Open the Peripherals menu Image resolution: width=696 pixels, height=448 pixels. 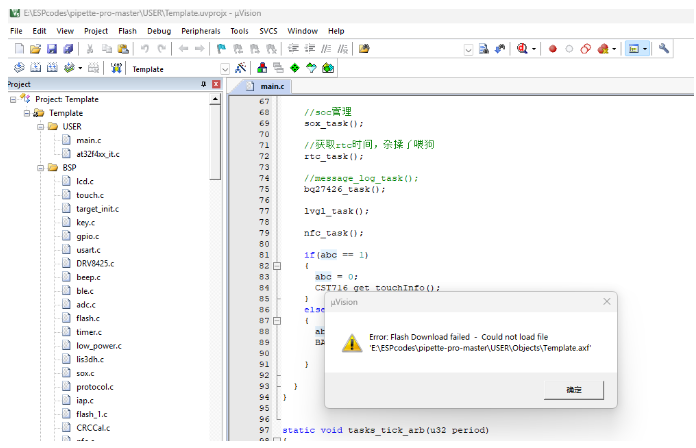201,31
